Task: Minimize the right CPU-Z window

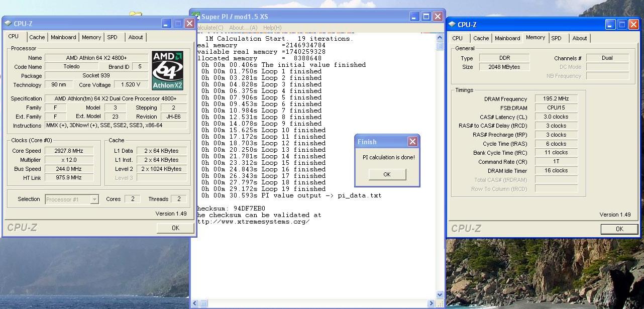Action: (x=610, y=25)
